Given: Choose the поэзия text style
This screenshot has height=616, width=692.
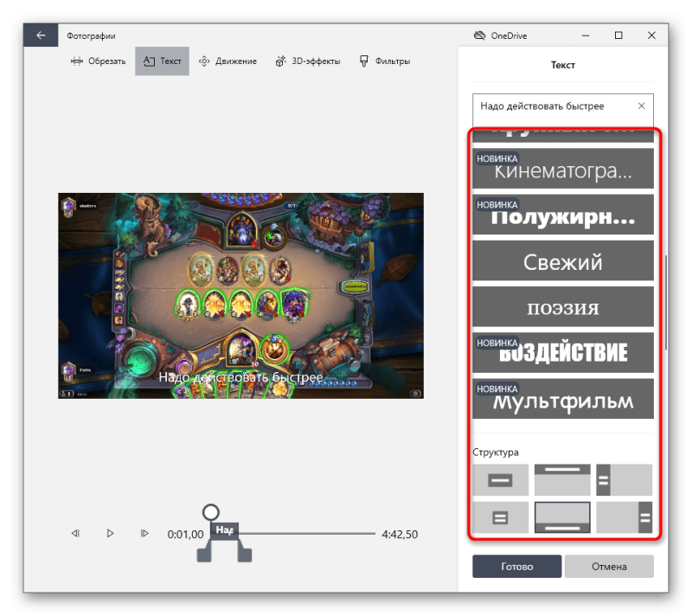Looking at the screenshot, I should (x=563, y=306).
